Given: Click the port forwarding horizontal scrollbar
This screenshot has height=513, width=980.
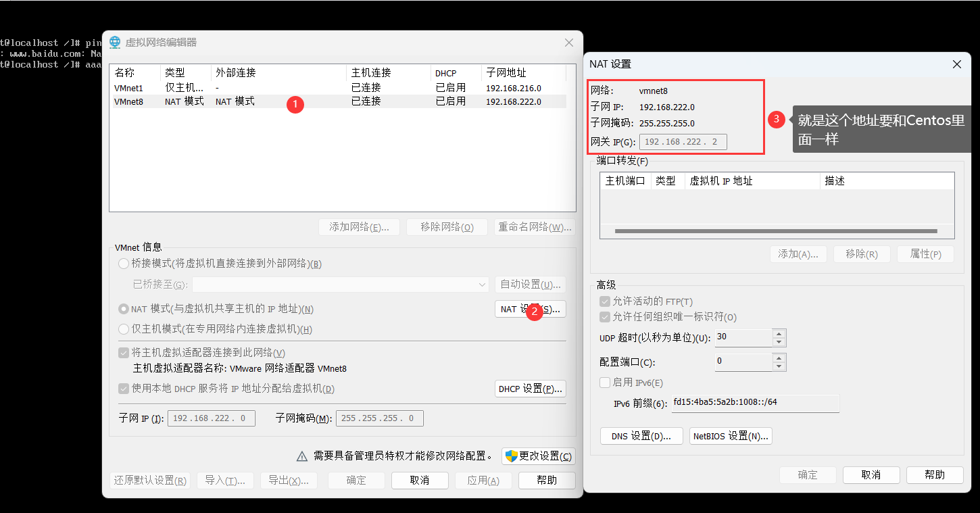Looking at the screenshot, I should [777, 231].
